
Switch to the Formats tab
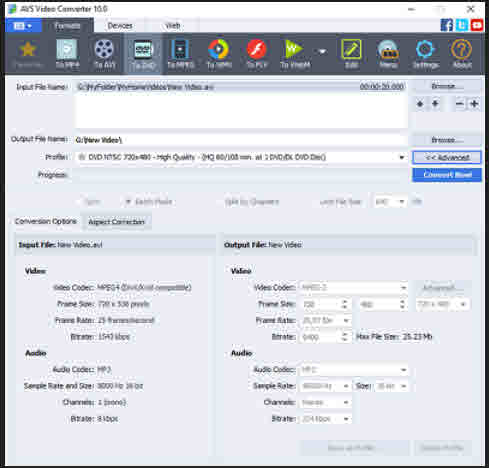point(68,26)
